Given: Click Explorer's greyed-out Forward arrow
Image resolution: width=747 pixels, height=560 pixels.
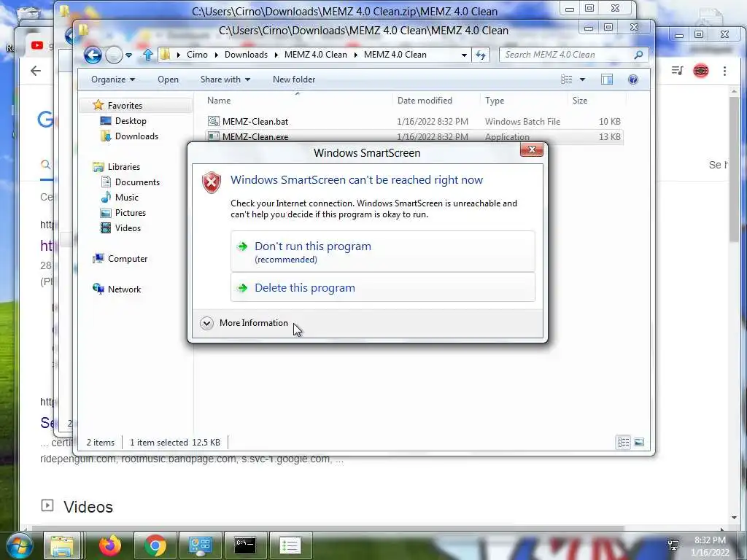Looking at the screenshot, I should 114,55.
